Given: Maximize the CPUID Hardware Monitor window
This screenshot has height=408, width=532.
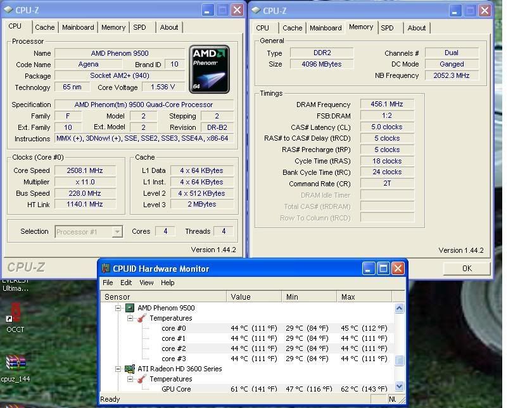Looking at the screenshot, I should click(x=383, y=269).
